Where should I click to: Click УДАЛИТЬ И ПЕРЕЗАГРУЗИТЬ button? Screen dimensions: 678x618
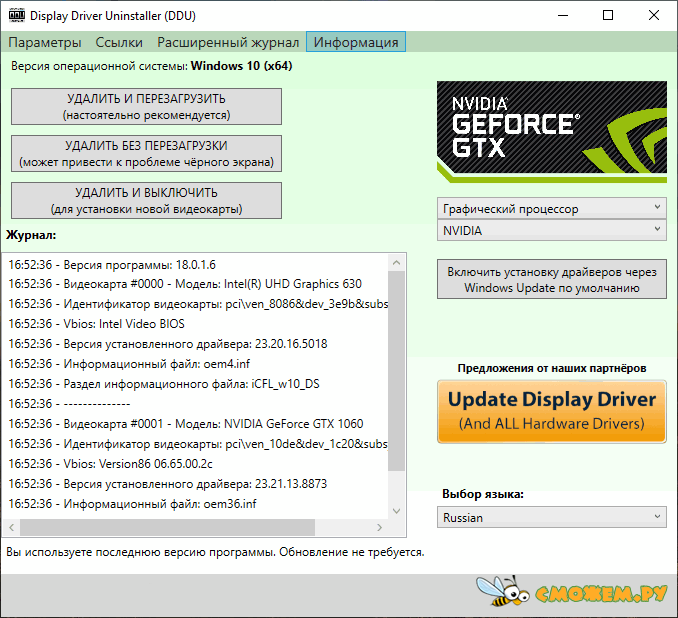tap(146, 107)
